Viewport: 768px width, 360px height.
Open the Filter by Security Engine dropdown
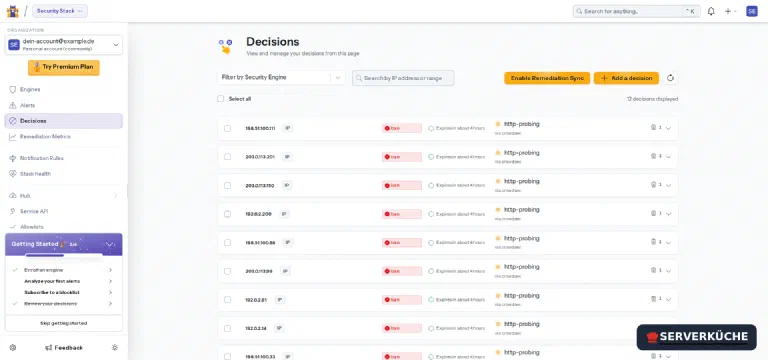[281, 77]
